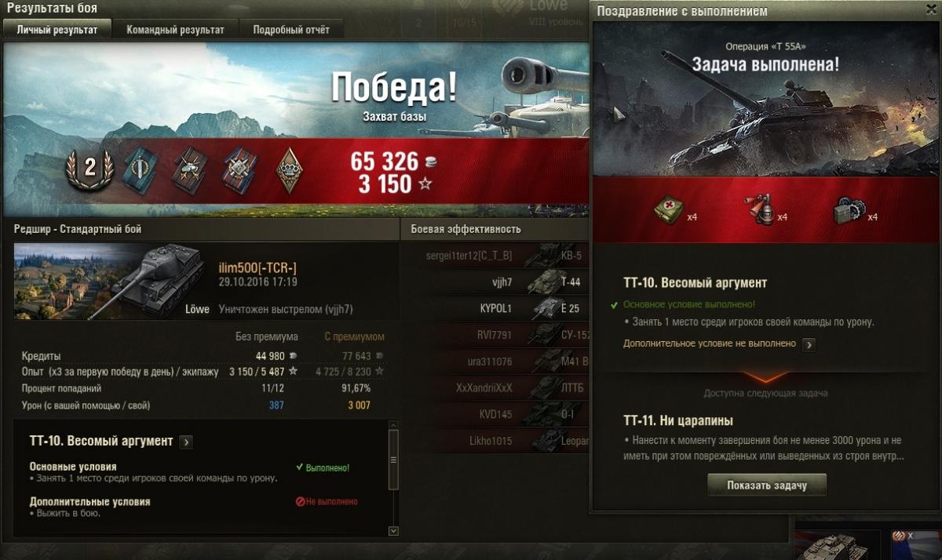Close the Поздравление с выполнением popup
942x560 pixels.
pos(931,9)
